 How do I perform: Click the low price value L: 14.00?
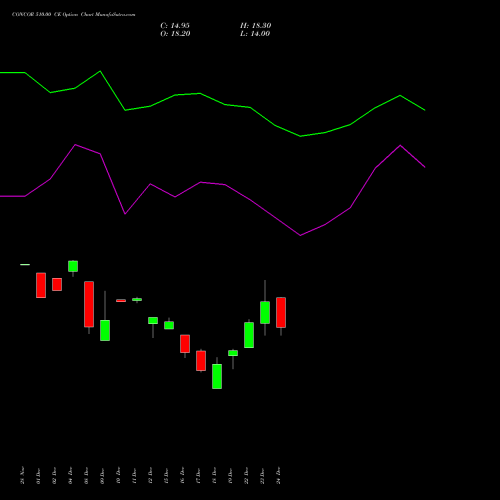255,34
